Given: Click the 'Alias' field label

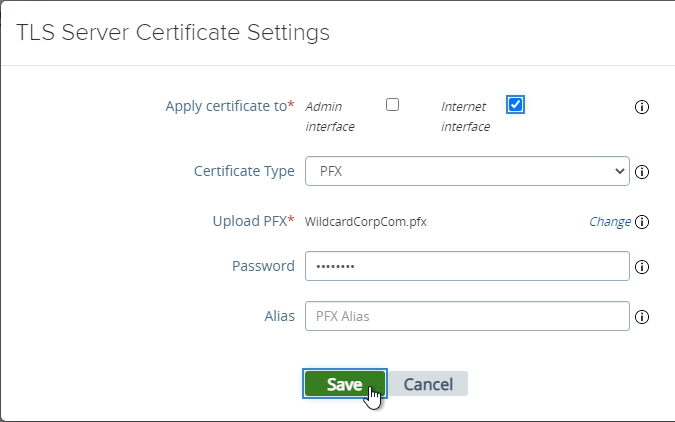Looking at the screenshot, I should pos(279,316).
